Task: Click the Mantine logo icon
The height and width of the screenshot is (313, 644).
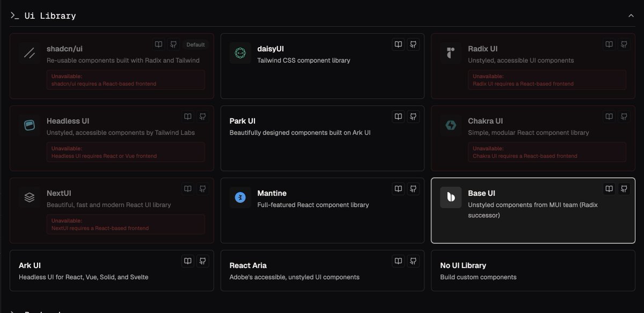Action: coord(240,197)
